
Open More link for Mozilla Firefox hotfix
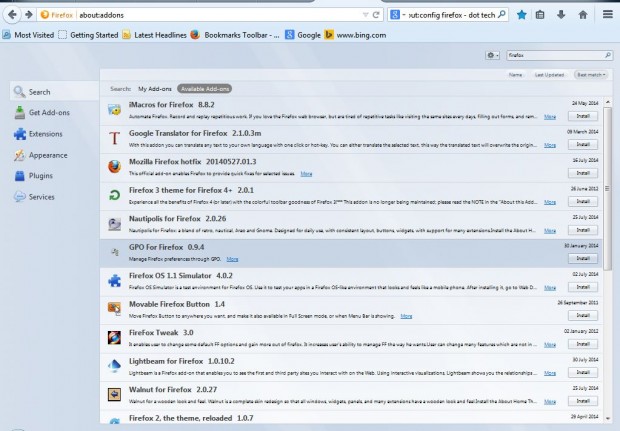click(306, 174)
